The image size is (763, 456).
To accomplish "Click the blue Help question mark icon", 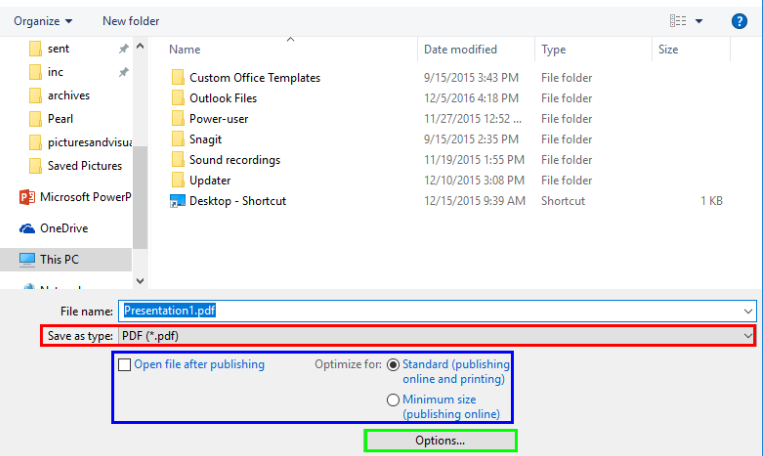I will point(739,20).
